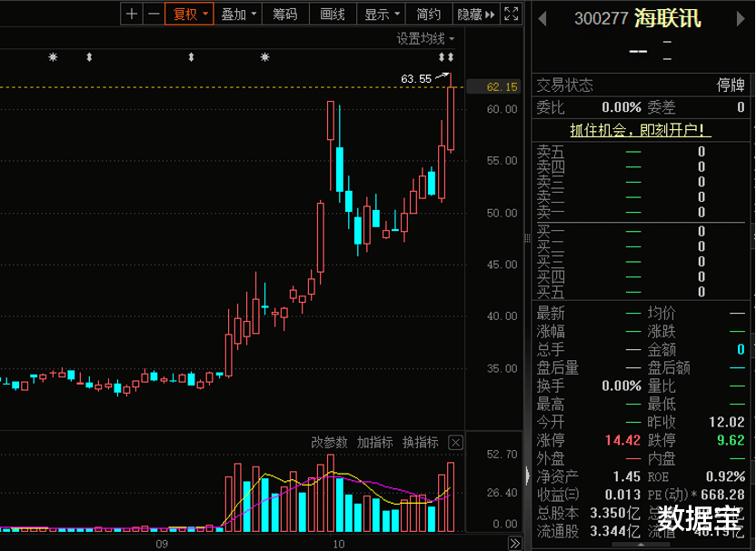This screenshot has width=756, height=551.
Task: Click the 金额 label
Action: click(x=661, y=349)
